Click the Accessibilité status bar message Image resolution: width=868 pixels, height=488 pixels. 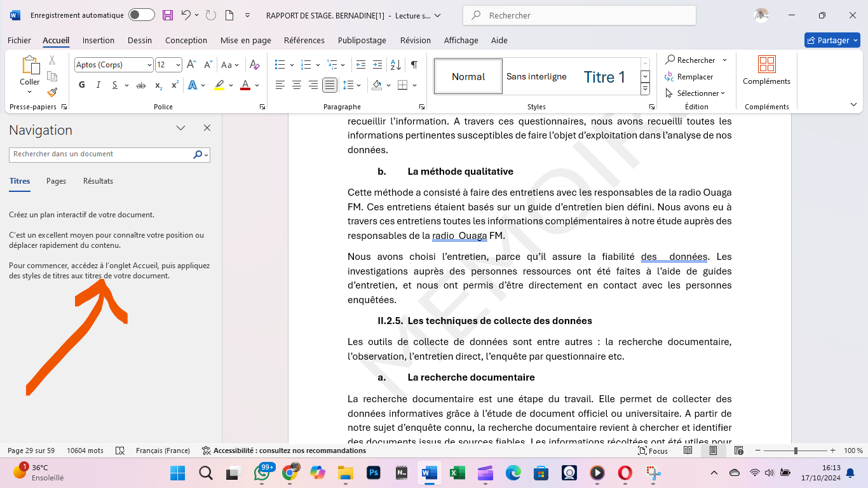point(284,451)
